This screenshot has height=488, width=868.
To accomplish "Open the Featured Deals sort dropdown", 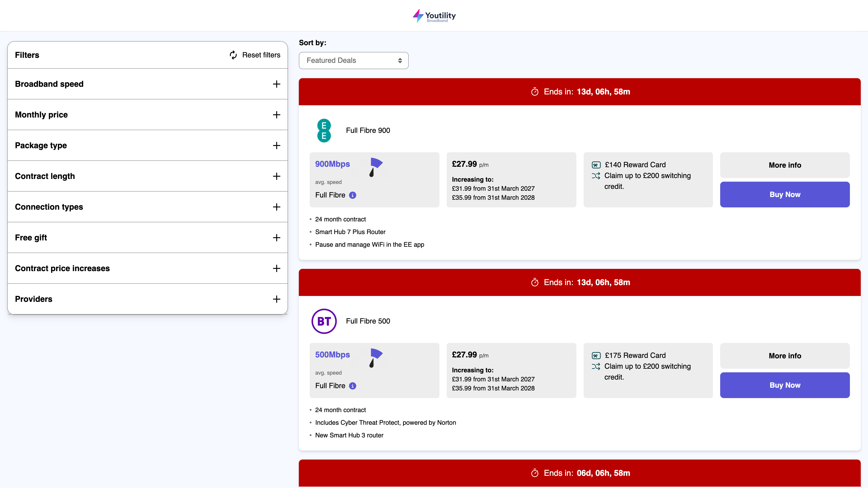I will [x=354, y=61].
